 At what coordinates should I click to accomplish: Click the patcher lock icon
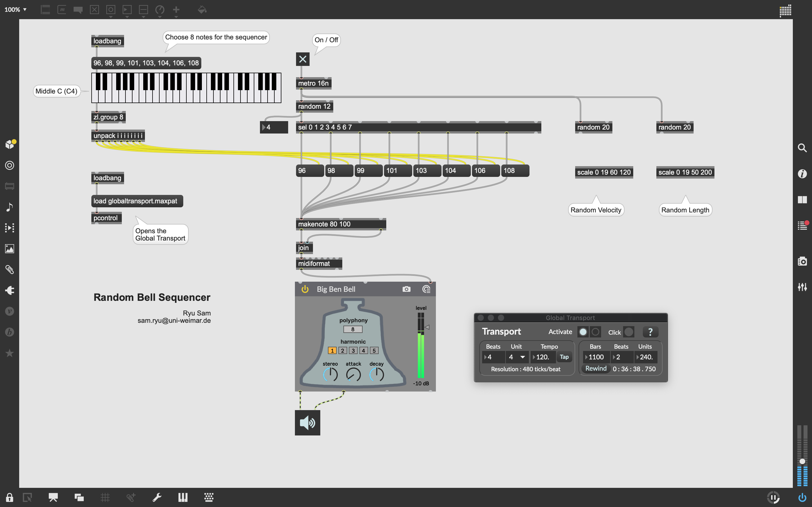click(x=9, y=497)
